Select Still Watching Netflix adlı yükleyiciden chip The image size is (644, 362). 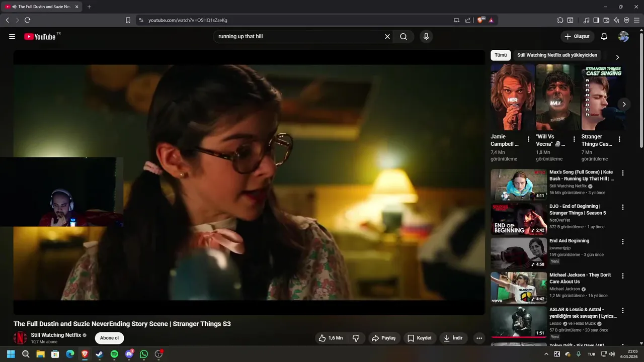(557, 55)
